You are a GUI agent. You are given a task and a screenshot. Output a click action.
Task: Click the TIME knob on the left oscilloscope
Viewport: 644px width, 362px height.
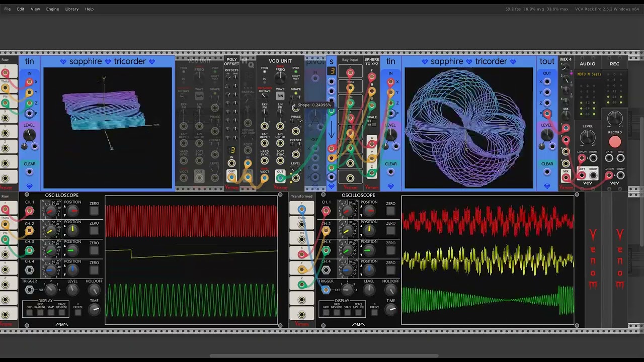[x=94, y=309]
